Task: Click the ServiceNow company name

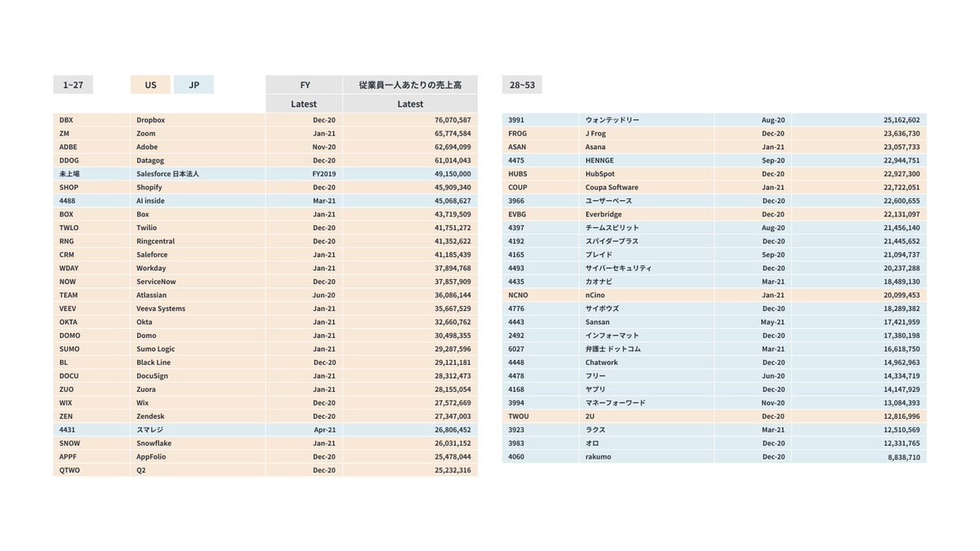Action: coord(156,282)
